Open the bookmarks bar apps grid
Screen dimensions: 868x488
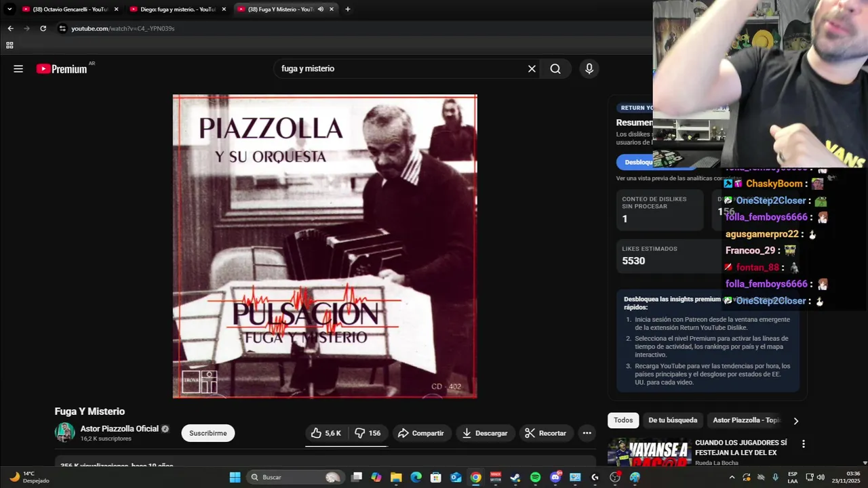(x=9, y=45)
